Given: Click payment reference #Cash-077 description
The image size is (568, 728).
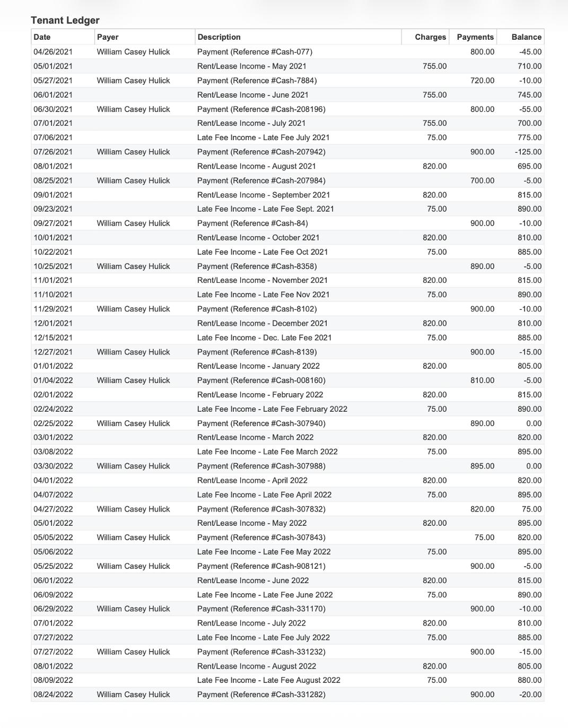Looking at the screenshot, I should (x=255, y=52).
